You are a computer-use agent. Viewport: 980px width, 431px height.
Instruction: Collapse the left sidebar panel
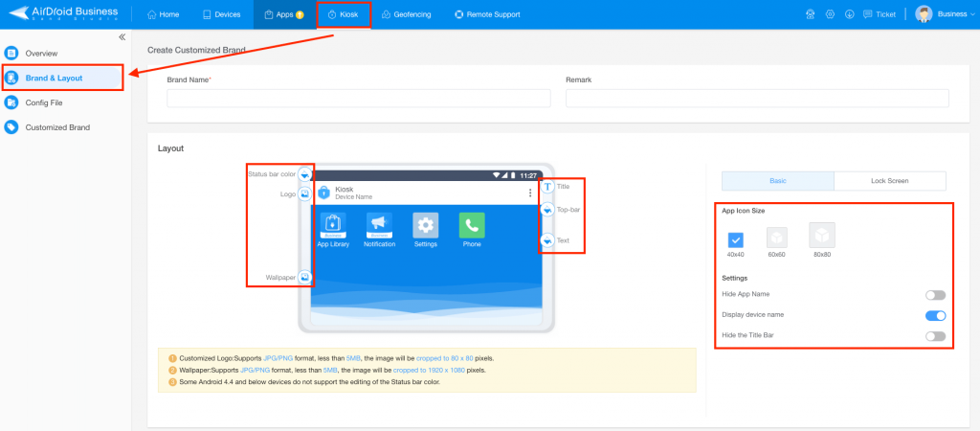pos(122,37)
